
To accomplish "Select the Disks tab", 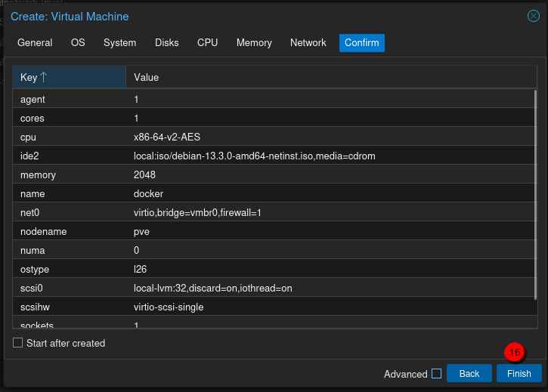I will click(167, 43).
